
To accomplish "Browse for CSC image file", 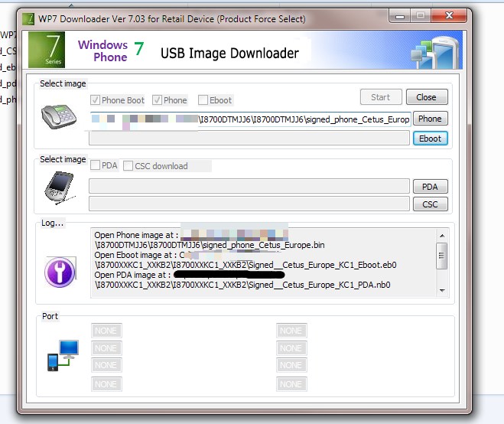I will [431, 204].
